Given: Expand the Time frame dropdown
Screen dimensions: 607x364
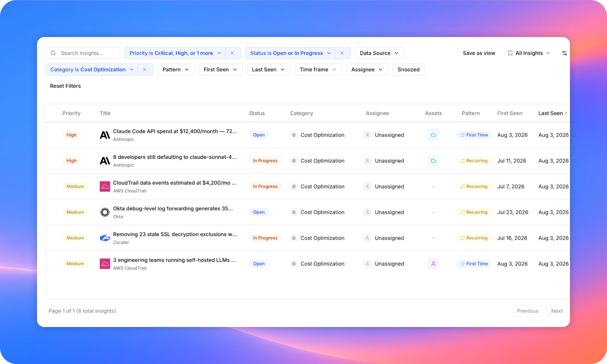Looking at the screenshot, I should 318,69.
